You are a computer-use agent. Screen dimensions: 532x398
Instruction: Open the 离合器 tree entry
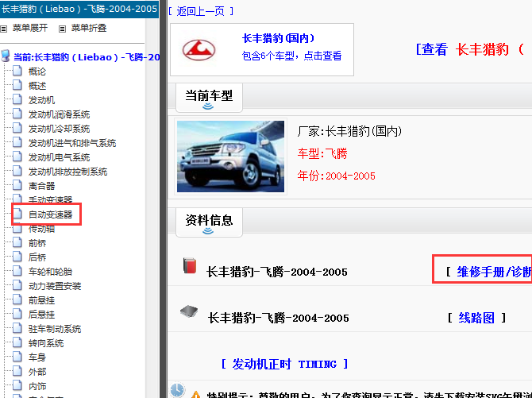[x=41, y=185]
